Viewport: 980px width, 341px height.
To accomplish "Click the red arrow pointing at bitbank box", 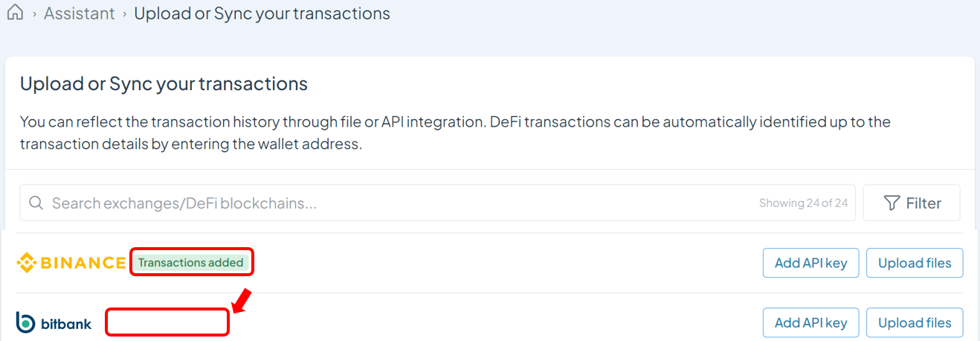I will click(x=243, y=301).
